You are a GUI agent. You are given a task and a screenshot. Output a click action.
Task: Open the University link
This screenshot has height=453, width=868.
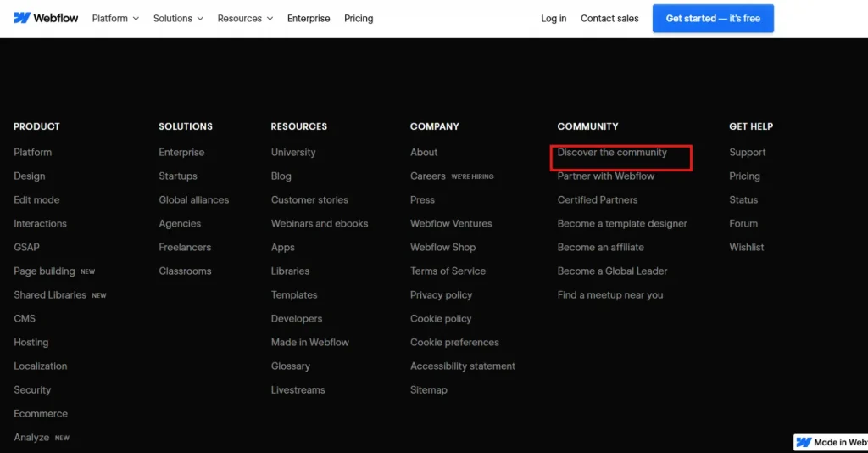point(293,153)
